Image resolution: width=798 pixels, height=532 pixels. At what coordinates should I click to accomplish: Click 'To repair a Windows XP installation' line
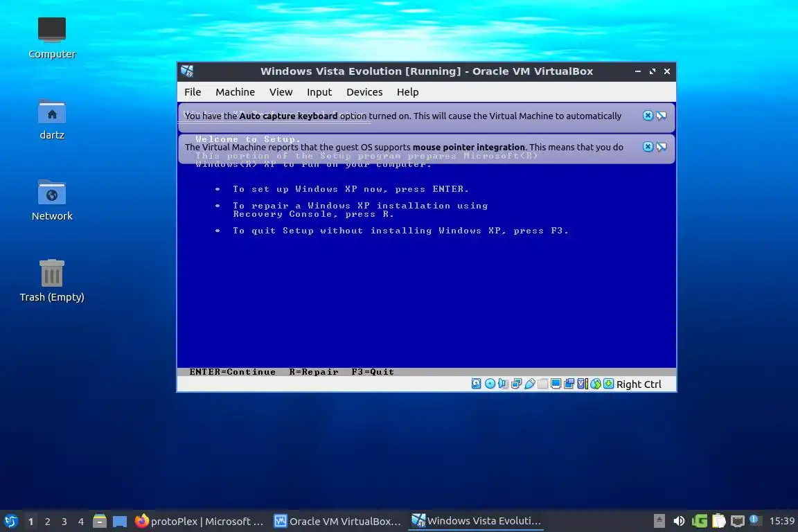[360, 210]
